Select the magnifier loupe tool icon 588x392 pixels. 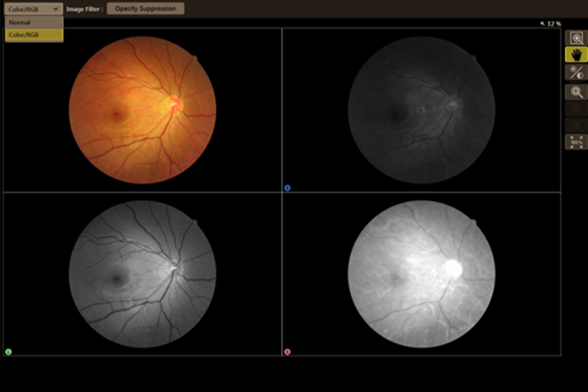click(x=576, y=38)
